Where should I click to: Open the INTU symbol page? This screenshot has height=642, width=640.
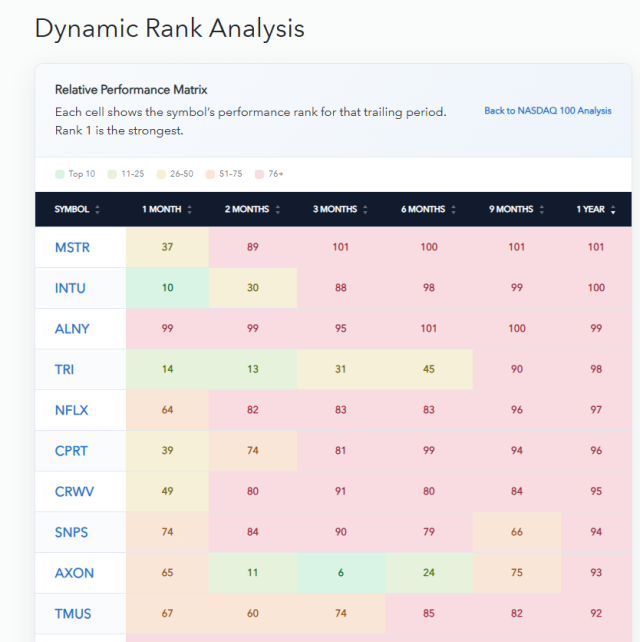[70, 288]
